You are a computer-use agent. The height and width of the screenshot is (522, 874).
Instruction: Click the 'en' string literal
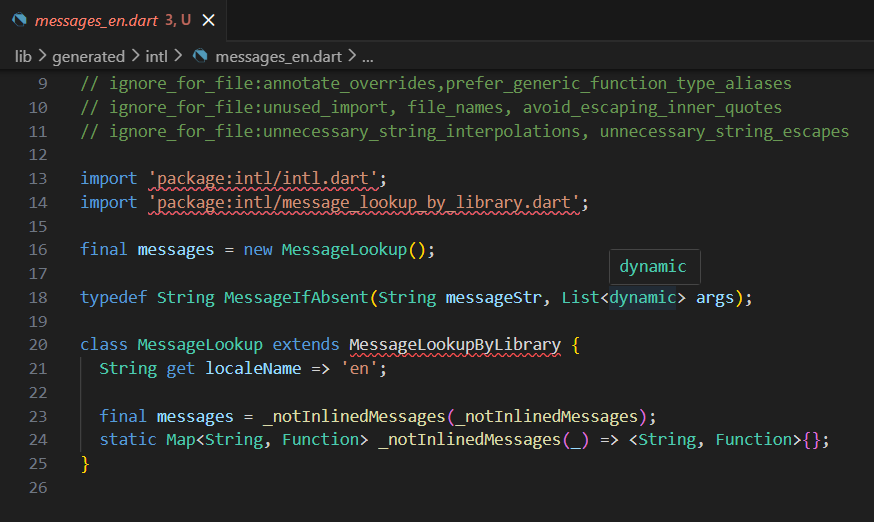pos(359,369)
